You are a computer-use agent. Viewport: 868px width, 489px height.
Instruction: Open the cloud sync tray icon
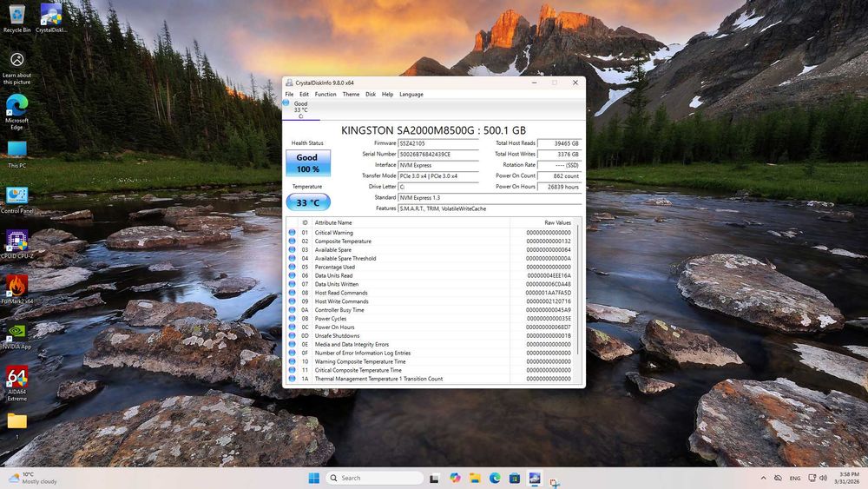[x=778, y=478]
